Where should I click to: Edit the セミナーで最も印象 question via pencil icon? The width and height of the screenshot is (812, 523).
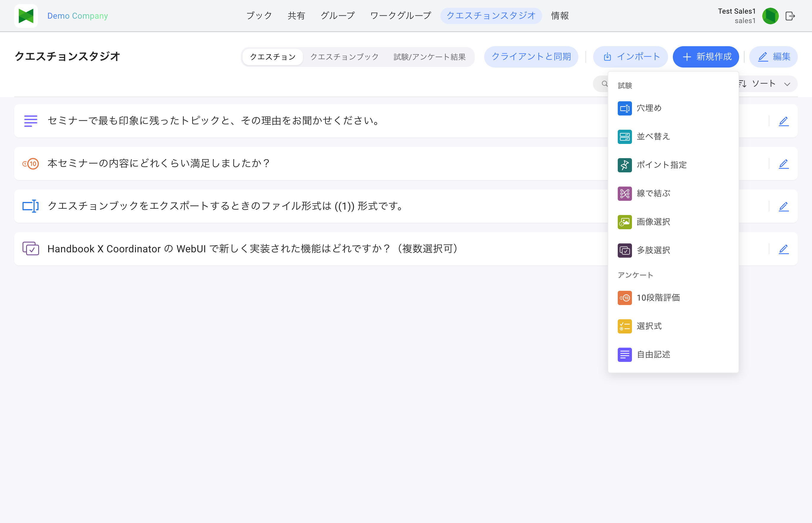point(784,121)
